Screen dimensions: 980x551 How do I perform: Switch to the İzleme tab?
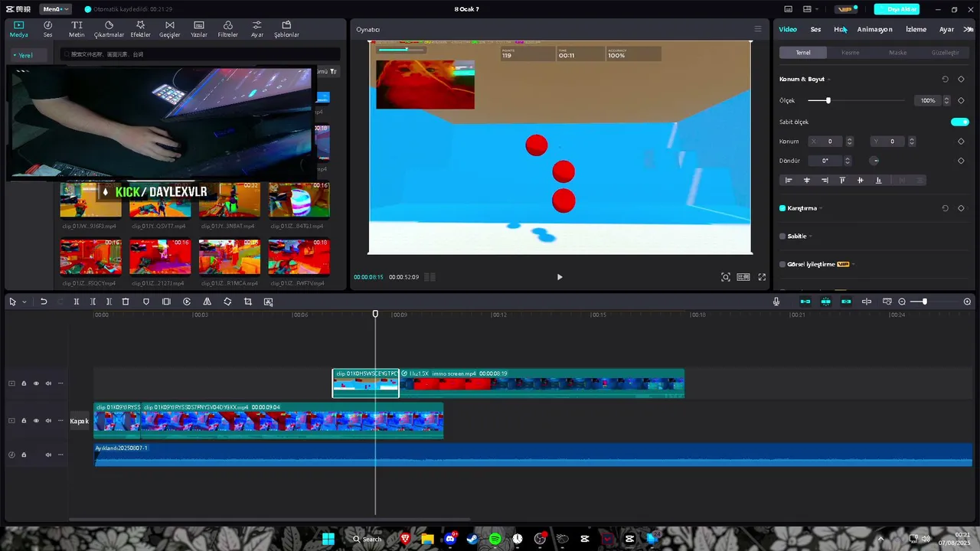click(916, 29)
